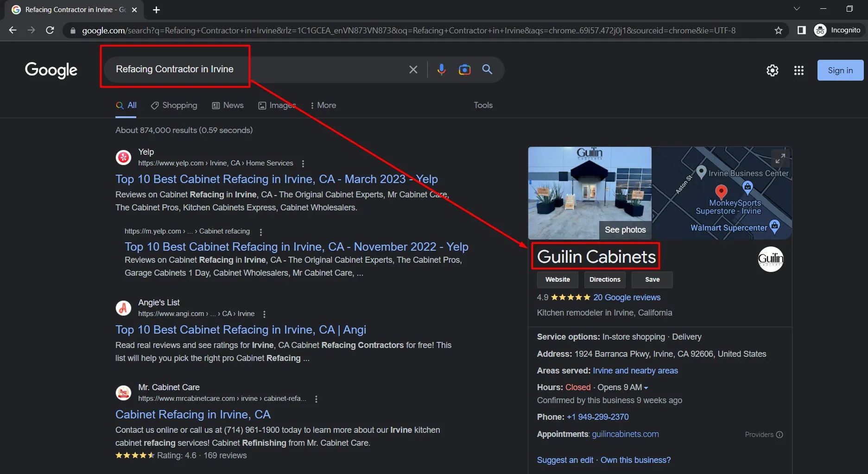Viewport: 868px width, 474px height.
Task: Start voice search with the microphone icon
Action: pyautogui.click(x=441, y=70)
